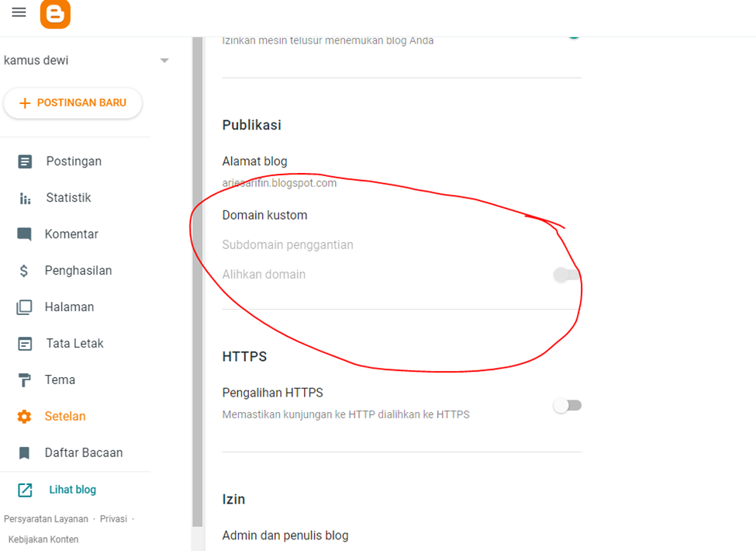Click the Postingan document icon
This screenshot has height=551, width=756.
(x=25, y=161)
